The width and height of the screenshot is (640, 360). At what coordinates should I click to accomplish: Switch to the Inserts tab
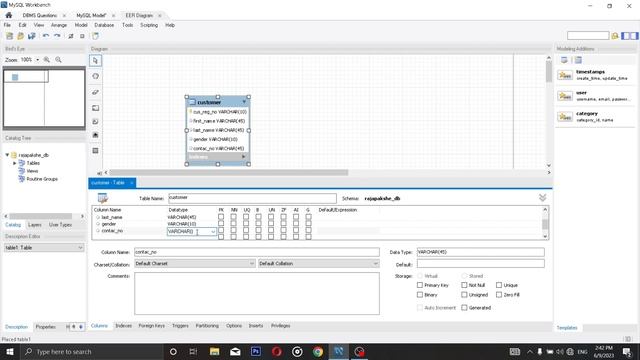click(256, 326)
